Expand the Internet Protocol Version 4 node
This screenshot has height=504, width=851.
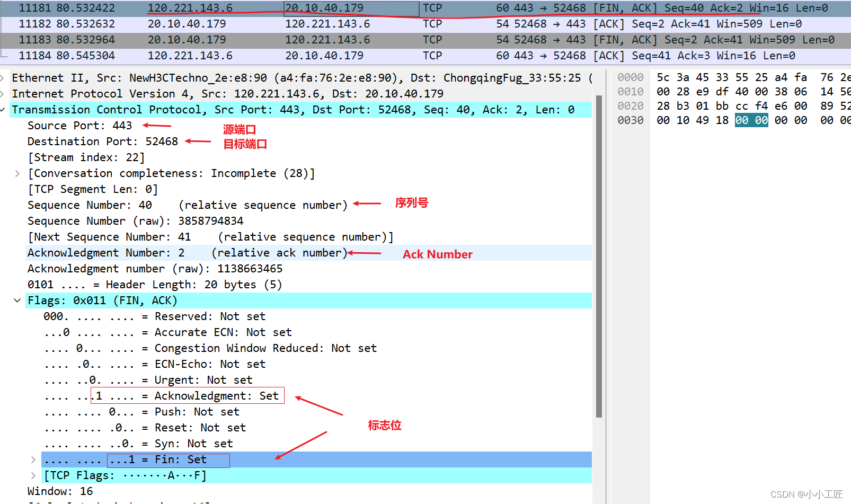3,94
